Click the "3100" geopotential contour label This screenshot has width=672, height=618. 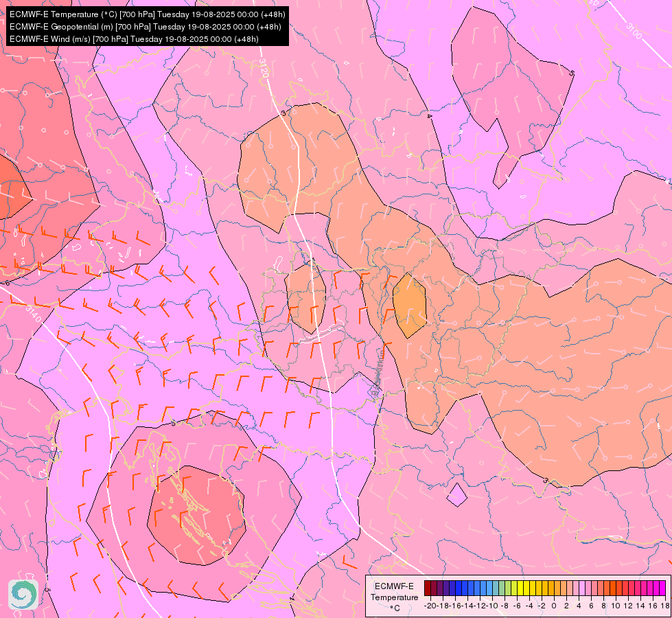click(634, 31)
